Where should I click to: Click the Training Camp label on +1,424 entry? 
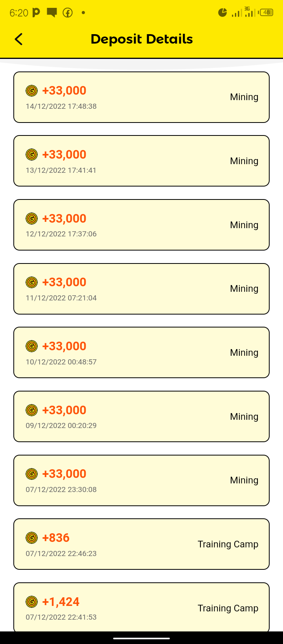click(x=228, y=608)
